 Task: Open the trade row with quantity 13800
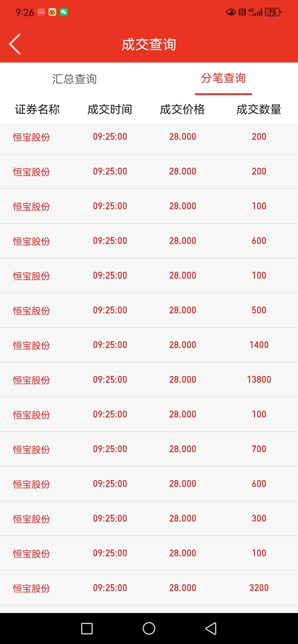pos(149,380)
